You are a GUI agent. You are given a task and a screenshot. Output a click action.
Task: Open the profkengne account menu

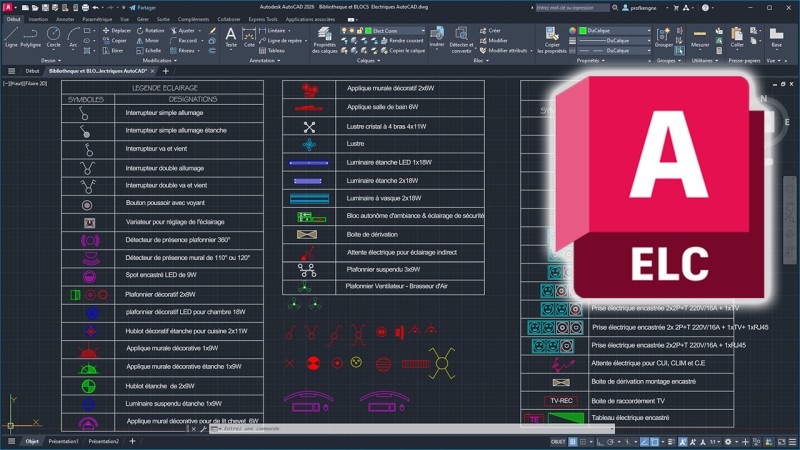coord(643,8)
